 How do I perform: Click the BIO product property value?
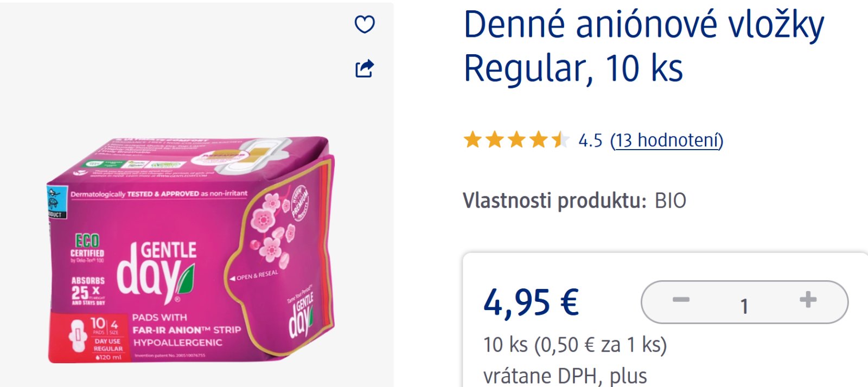pos(671,201)
